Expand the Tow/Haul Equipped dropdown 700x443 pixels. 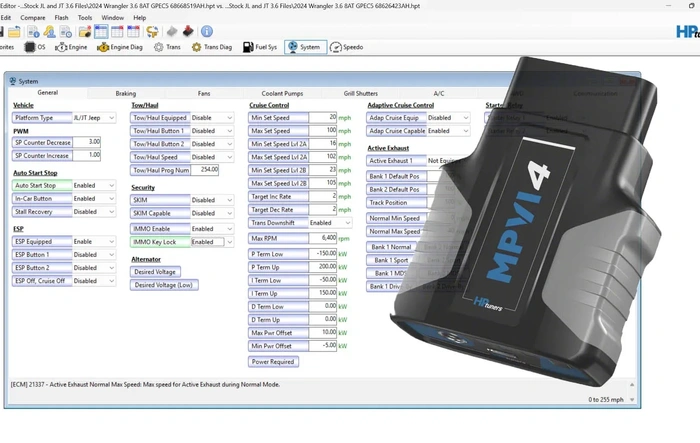tap(229, 118)
